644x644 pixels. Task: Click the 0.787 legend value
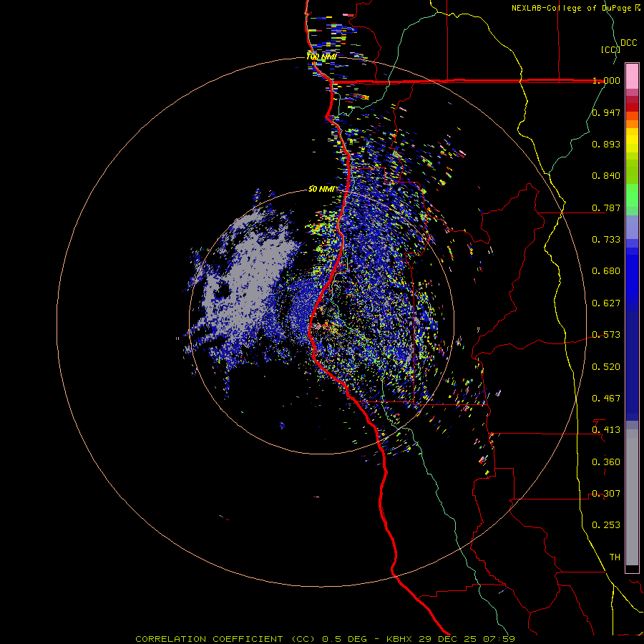[606, 208]
